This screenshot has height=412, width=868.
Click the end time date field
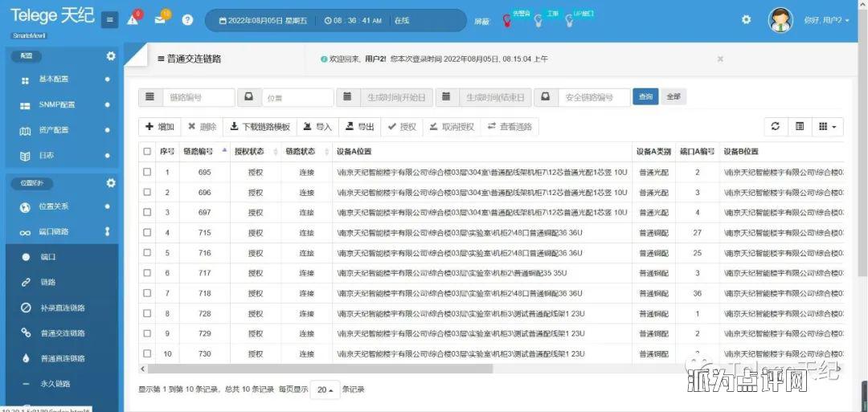(495, 97)
